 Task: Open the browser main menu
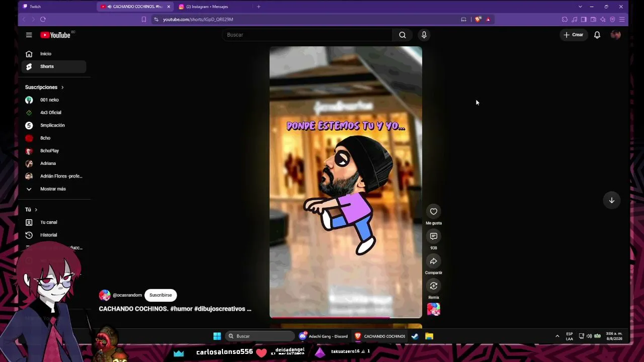622,19
